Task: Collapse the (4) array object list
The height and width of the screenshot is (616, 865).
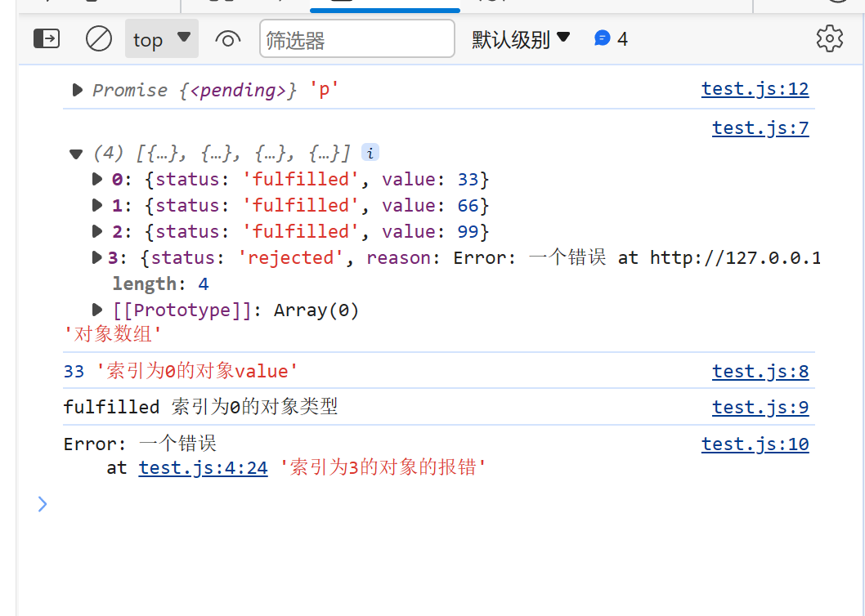Action: click(x=76, y=154)
